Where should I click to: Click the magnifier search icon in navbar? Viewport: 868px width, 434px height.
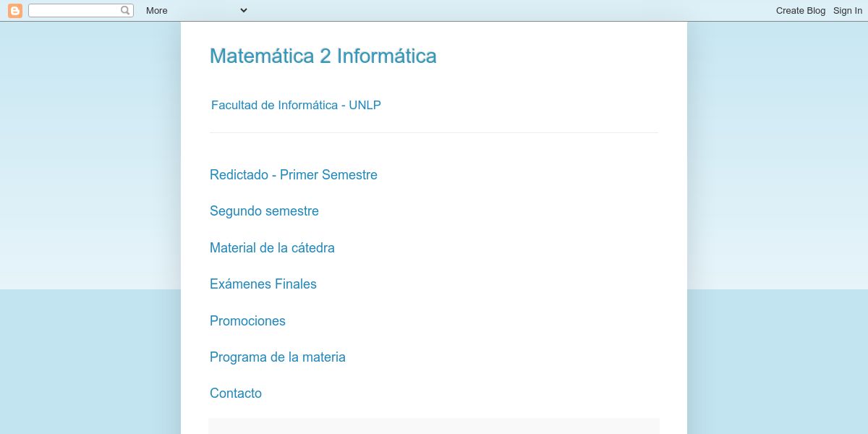coord(126,10)
